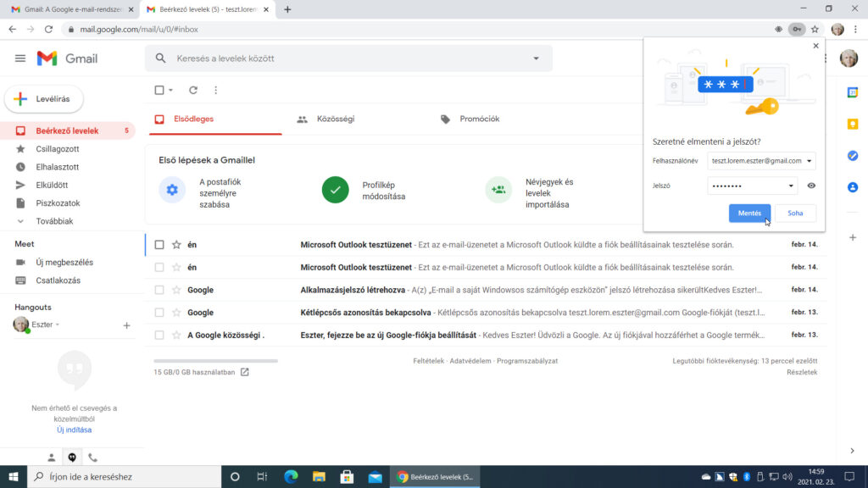Open the search options dropdown arrow
The height and width of the screenshot is (488, 868).
(x=536, y=58)
